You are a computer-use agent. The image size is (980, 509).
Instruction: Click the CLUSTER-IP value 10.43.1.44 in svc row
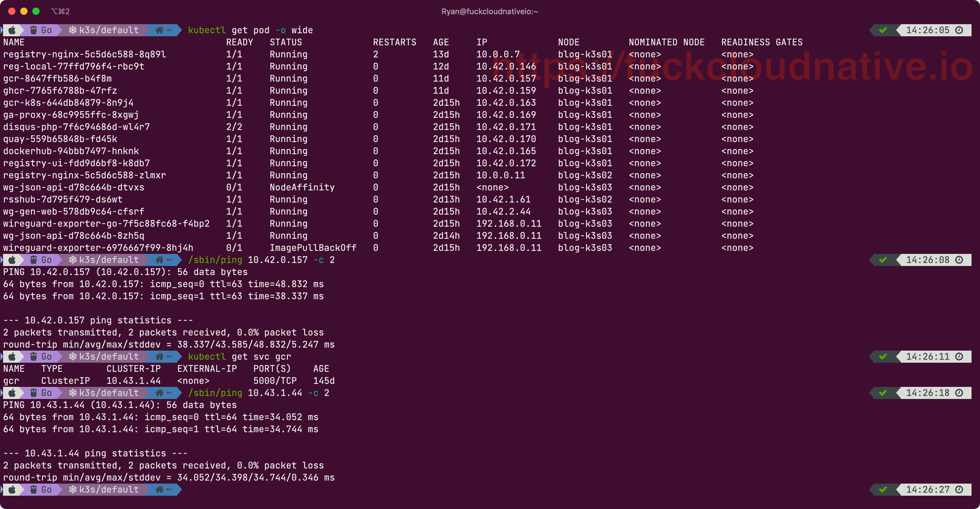tap(134, 381)
